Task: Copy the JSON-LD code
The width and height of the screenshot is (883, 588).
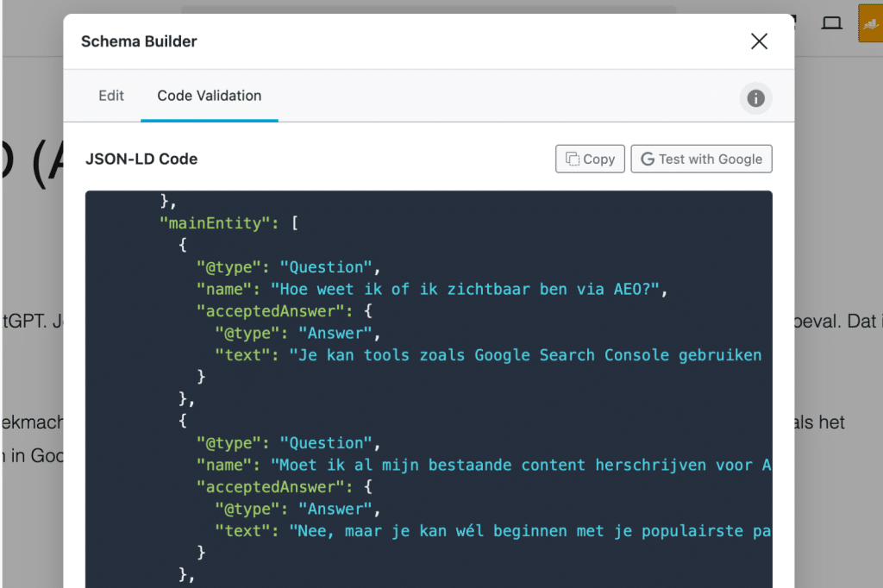Action: click(x=590, y=159)
